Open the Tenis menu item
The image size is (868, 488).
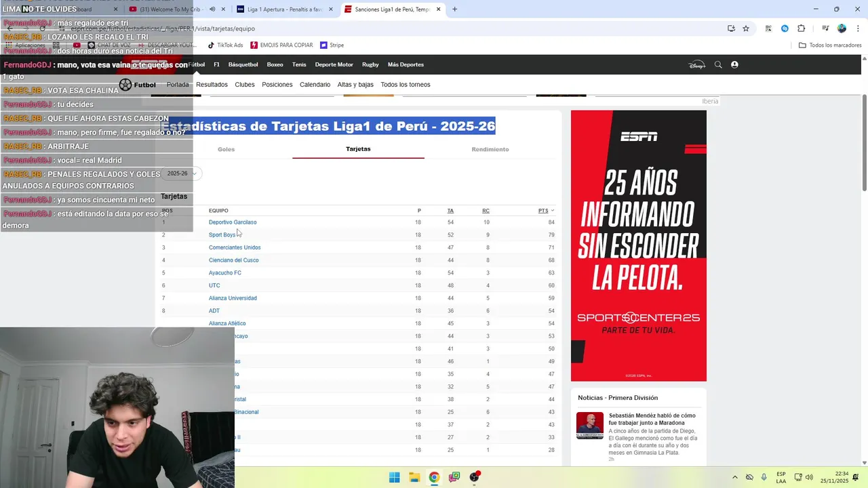(x=299, y=64)
